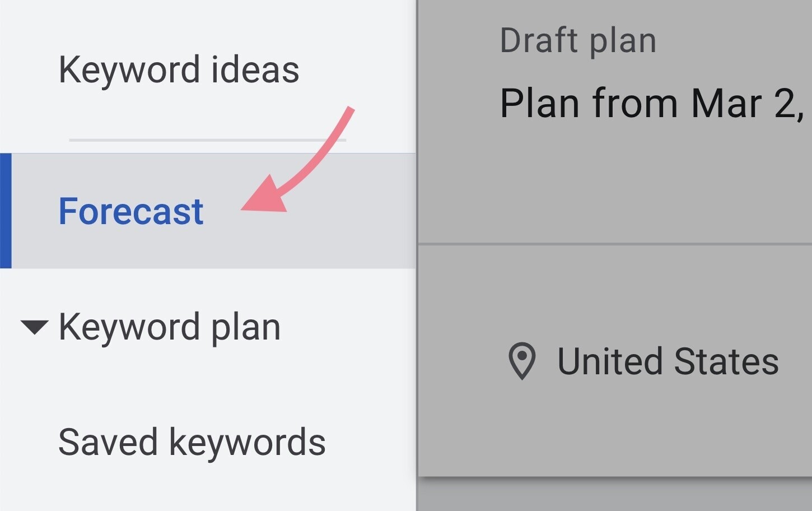Open the Keyword ideas page

tap(179, 70)
